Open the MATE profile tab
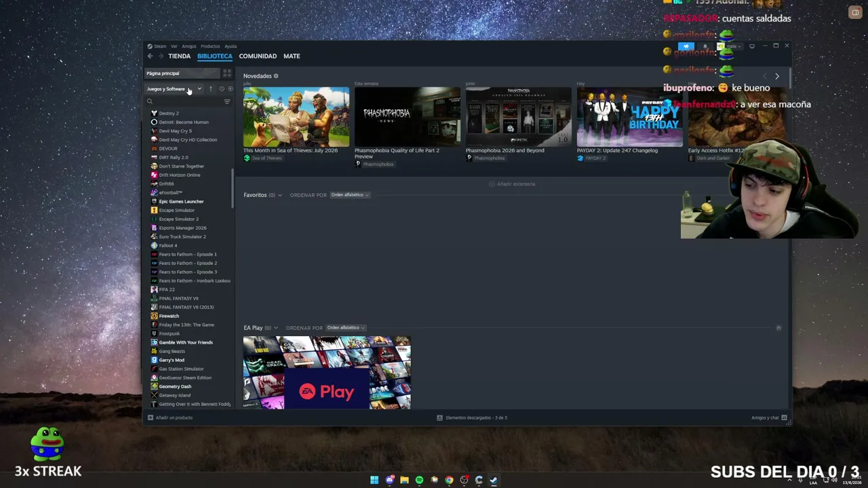The height and width of the screenshot is (488, 868). click(292, 56)
